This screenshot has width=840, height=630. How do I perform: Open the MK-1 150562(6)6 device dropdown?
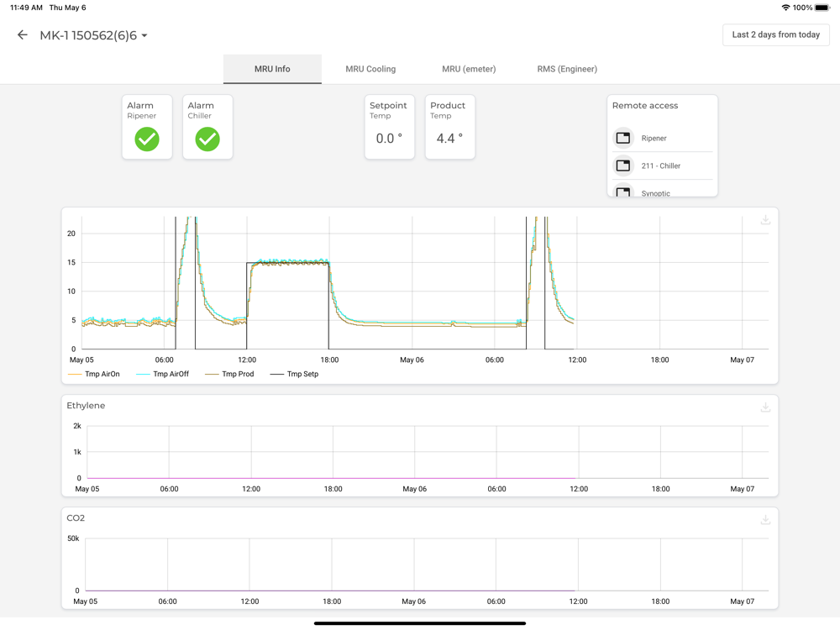click(93, 35)
